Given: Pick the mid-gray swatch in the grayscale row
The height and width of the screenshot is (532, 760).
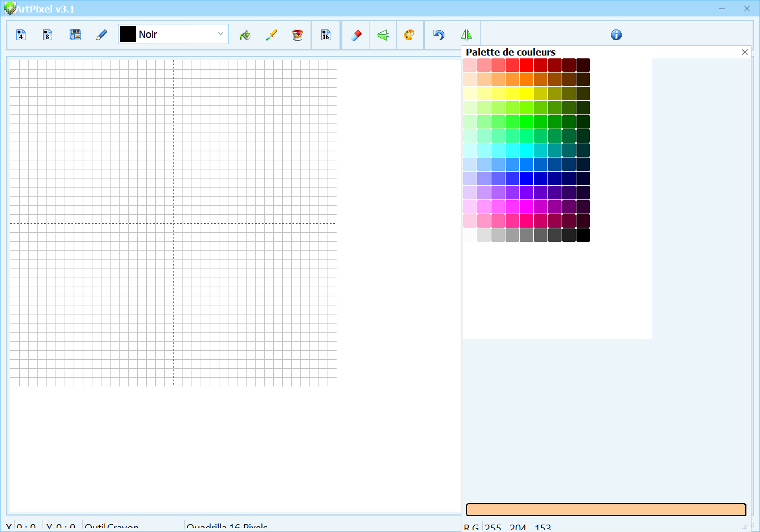Looking at the screenshot, I should (x=527, y=235).
